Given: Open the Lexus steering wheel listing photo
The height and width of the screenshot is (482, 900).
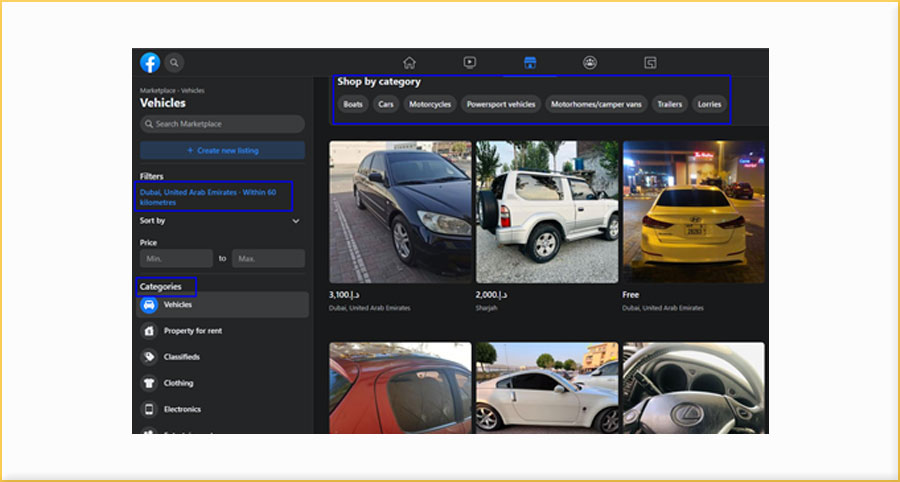Looking at the screenshot, I should tap(693, 388).
